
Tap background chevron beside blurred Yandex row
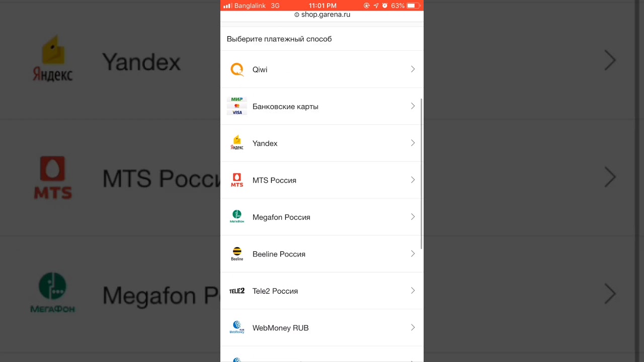point(610,60)
